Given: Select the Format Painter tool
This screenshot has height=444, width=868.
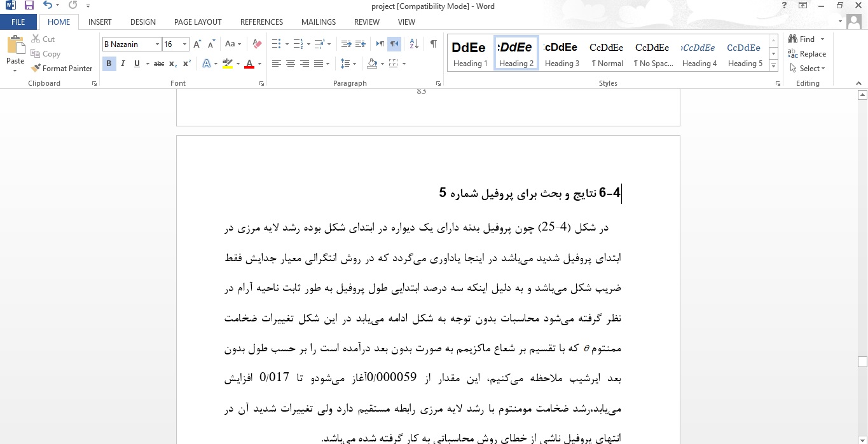Looking at the screenshot, I should (62, 68).
